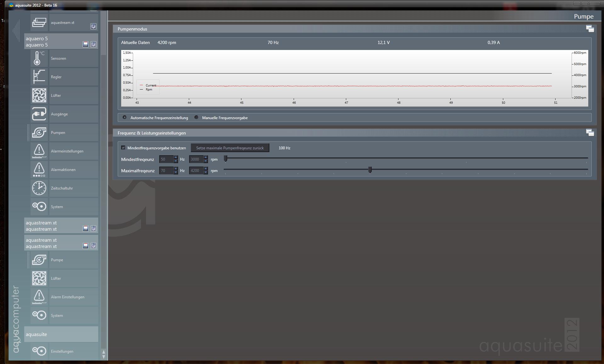
Task: Decrease Mindestfrequenz rpm with the down arrow
Action: coord(206,161)
